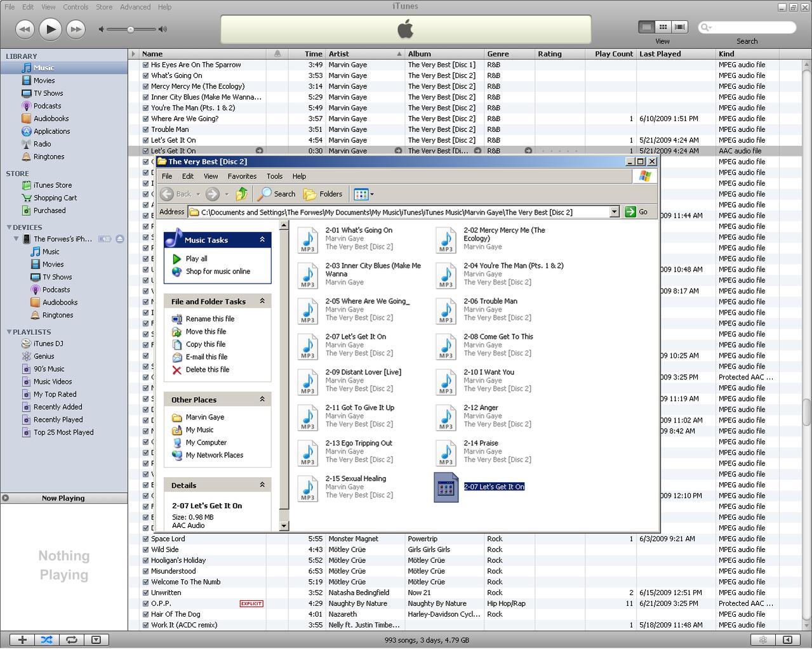Image resolution: width=812 pixels, height=649 pixels.
Task: Open the 90's Music playlist
Action: (49, 369)
